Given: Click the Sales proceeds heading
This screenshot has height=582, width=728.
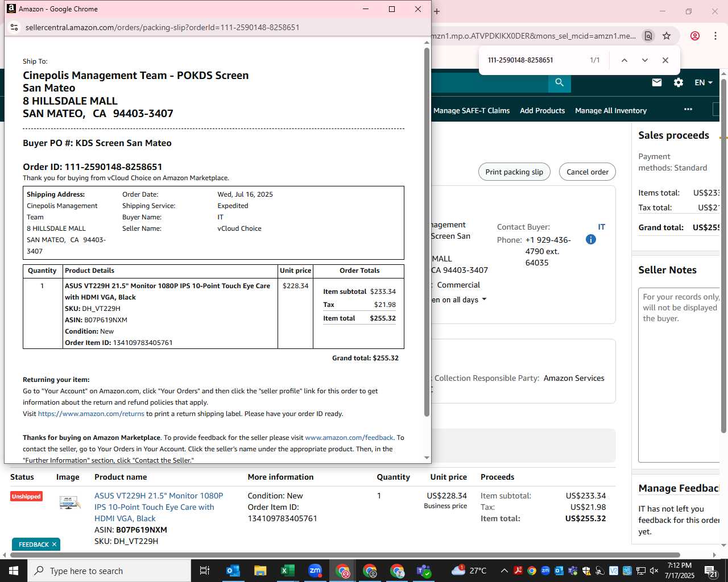Looking at the screenshot, I should tap(674, 135).
